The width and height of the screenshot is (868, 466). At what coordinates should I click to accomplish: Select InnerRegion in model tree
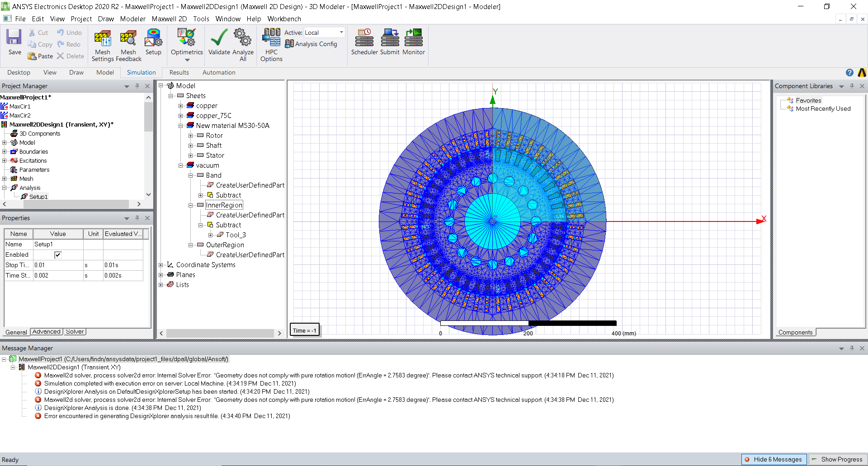224,205
